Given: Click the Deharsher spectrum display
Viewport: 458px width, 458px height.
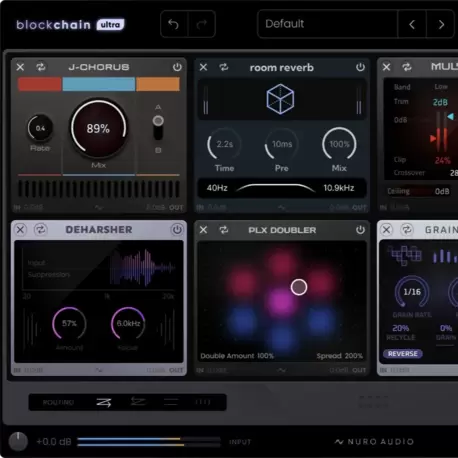Looking at the screenshot, I should tap(99, 269).
